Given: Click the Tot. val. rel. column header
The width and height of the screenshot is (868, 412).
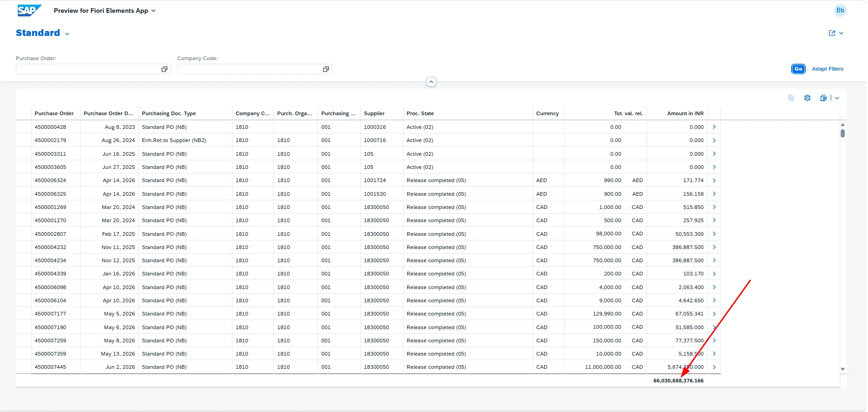Looking at the screenshot, I should [x=605, y=113].
